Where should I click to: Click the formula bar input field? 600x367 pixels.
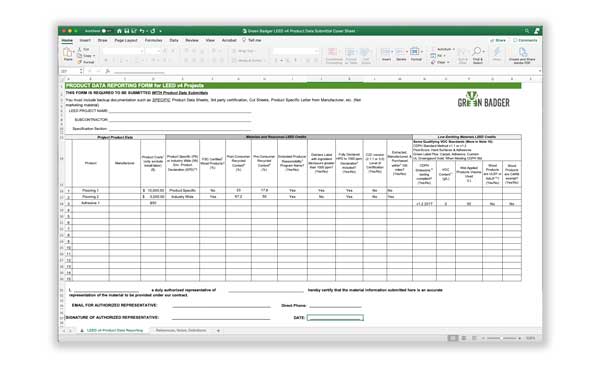point(325,71)
